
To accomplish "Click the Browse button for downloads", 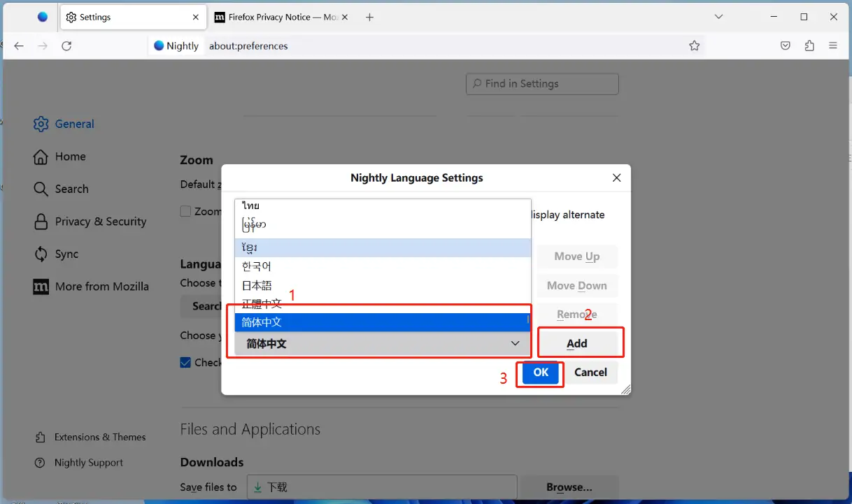I will (569, 487).
